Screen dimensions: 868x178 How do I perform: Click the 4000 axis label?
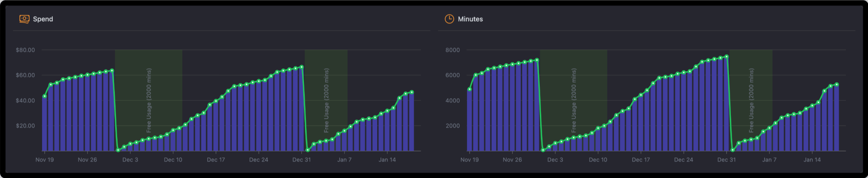point(453,100)
